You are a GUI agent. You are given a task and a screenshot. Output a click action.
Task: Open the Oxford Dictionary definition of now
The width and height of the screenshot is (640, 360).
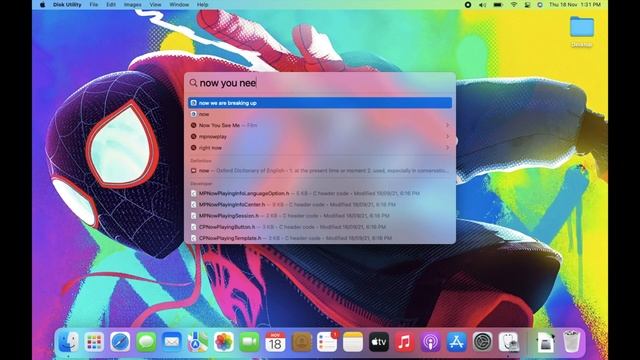(320, 171)
